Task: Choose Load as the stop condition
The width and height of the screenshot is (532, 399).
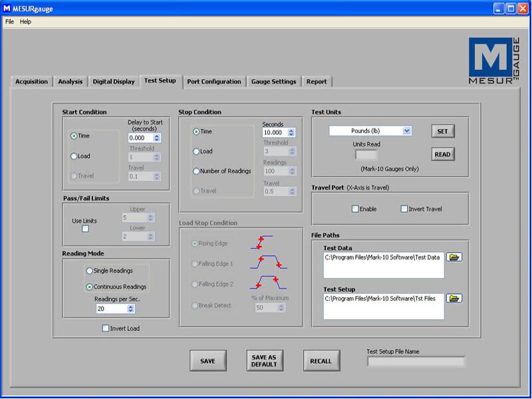Action: click(x=196, y=152)
